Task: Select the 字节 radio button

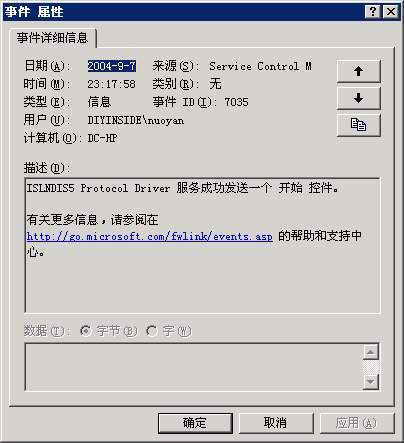Action: [x=85, y=331]
